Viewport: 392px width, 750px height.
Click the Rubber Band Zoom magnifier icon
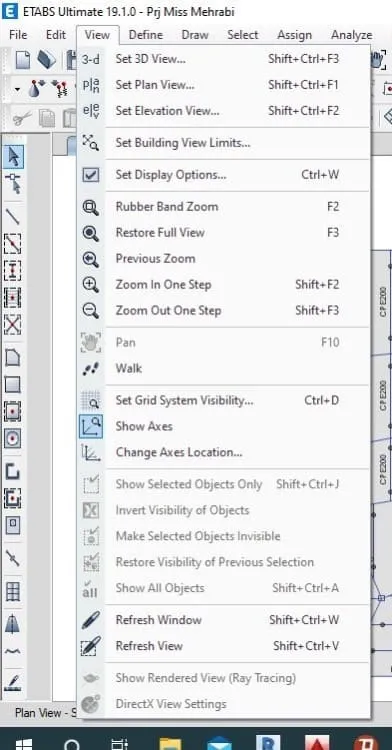pyautogui.click(x=90, y=207)
